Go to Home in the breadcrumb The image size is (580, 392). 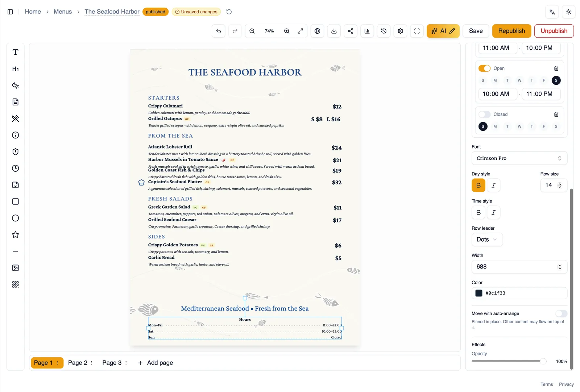click(33, 12)
